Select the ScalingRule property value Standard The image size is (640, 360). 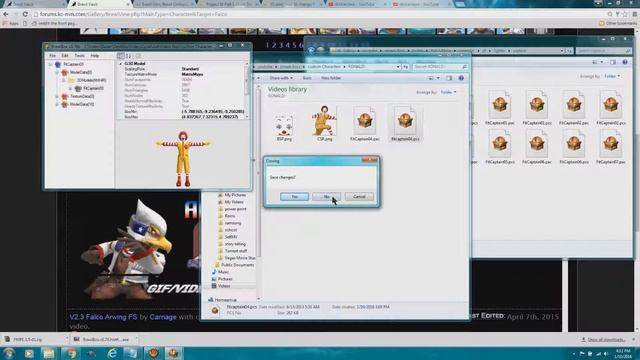click(190, 69)
